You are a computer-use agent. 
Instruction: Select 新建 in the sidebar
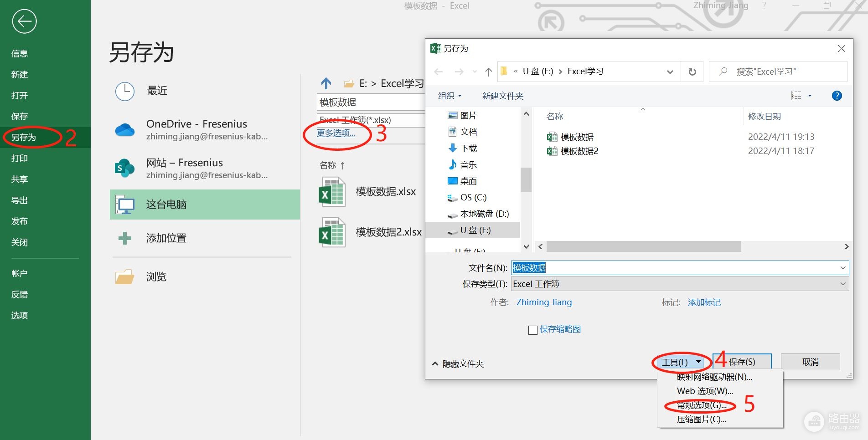[x=20, y=74]
